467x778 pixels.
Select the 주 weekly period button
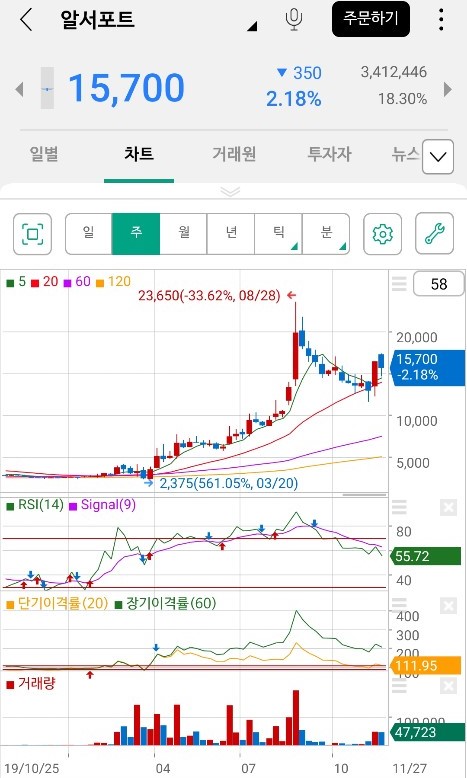pyautogui.click(x=136, y=234)
